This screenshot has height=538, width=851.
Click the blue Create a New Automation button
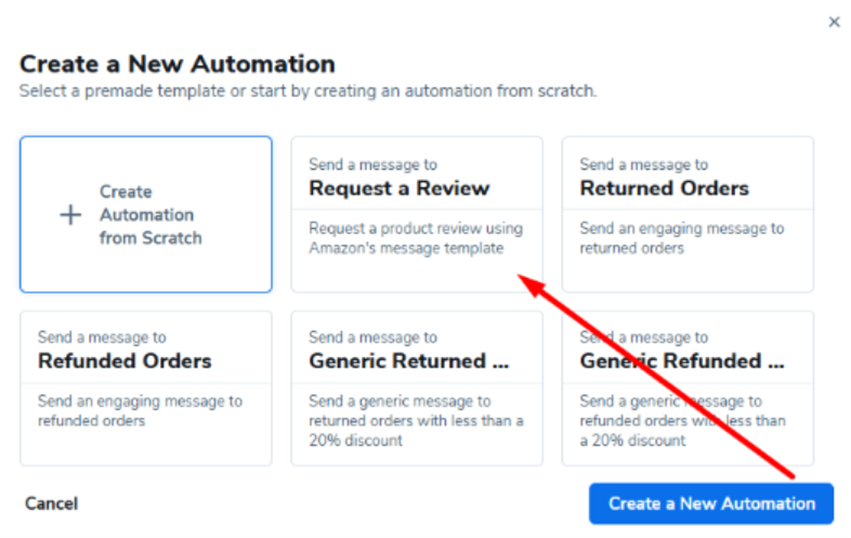coord(711,503)
